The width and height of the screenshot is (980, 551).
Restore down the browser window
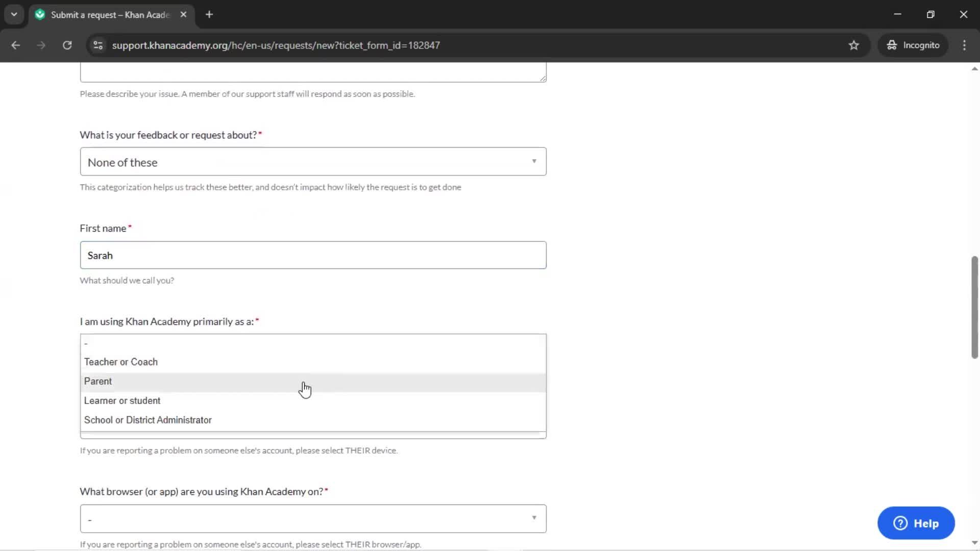[930, 14]
